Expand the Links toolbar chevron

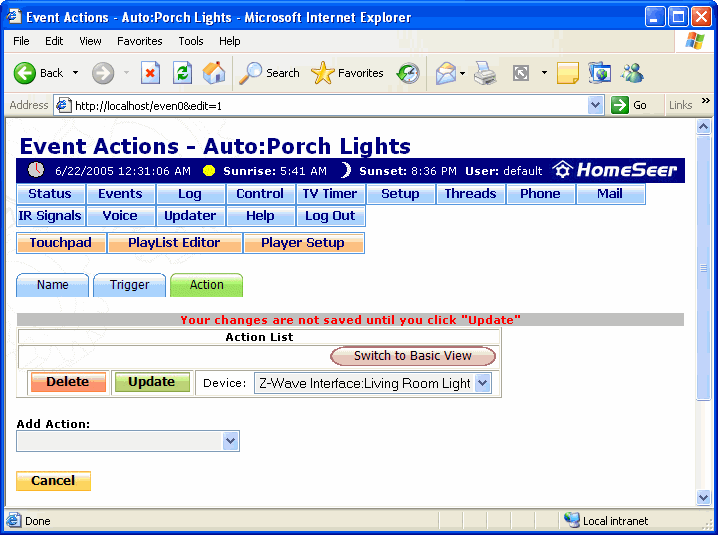click(x=706, y=101)
